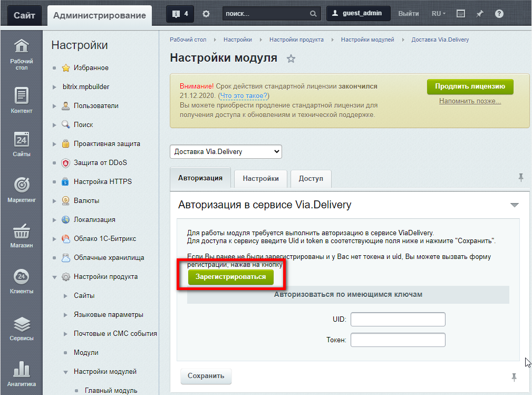The width and height of the screenshot is (532, 395).
Task: Expand the Валюты tree item
Action: [54, 201]
